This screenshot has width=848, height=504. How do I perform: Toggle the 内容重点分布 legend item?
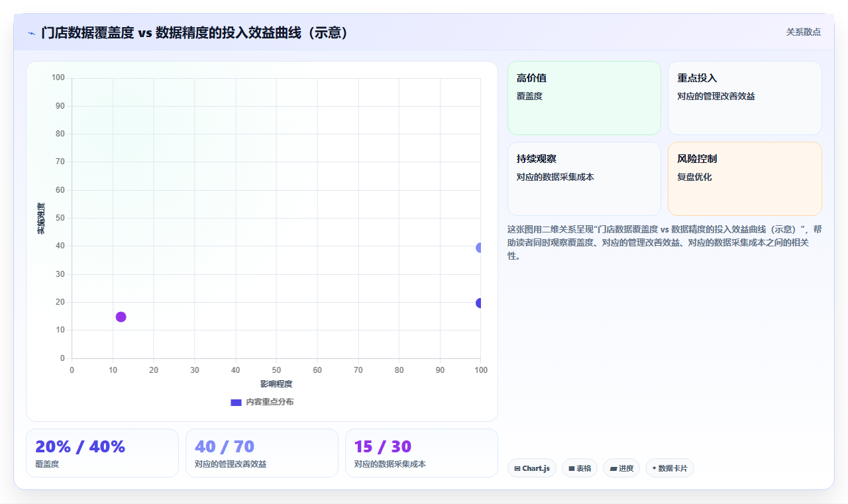pos(262,402)
